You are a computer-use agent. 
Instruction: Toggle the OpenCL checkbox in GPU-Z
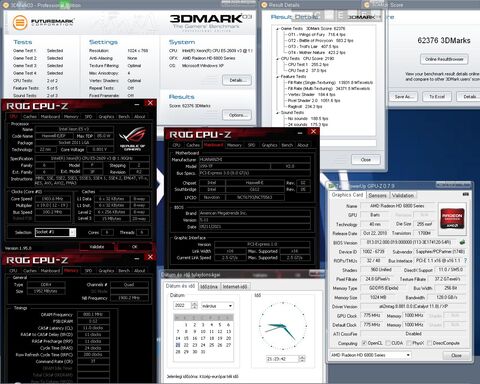point(364,343)
